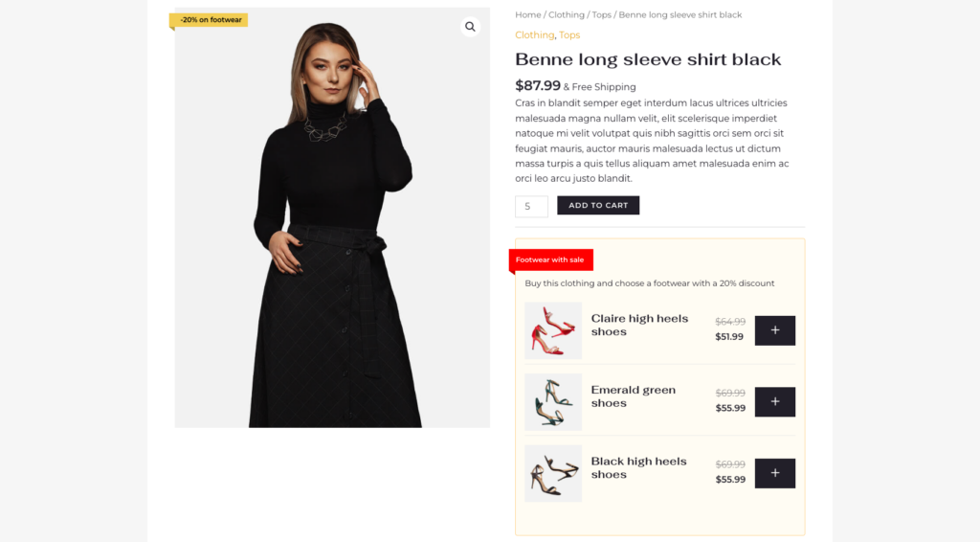Open the Home breadcrumb link
Image resolution: width=980 pixels, height=542 pixels.
(x=527, y=14)
